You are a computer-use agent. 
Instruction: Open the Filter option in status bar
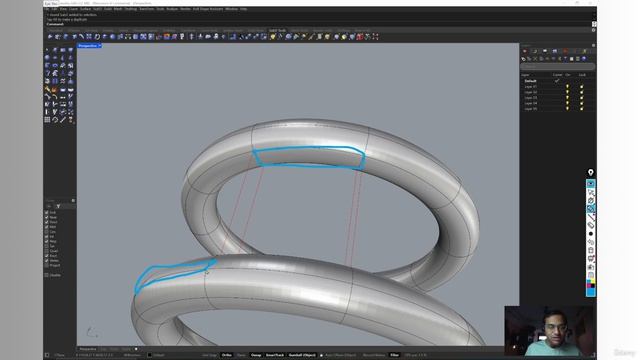394,355
